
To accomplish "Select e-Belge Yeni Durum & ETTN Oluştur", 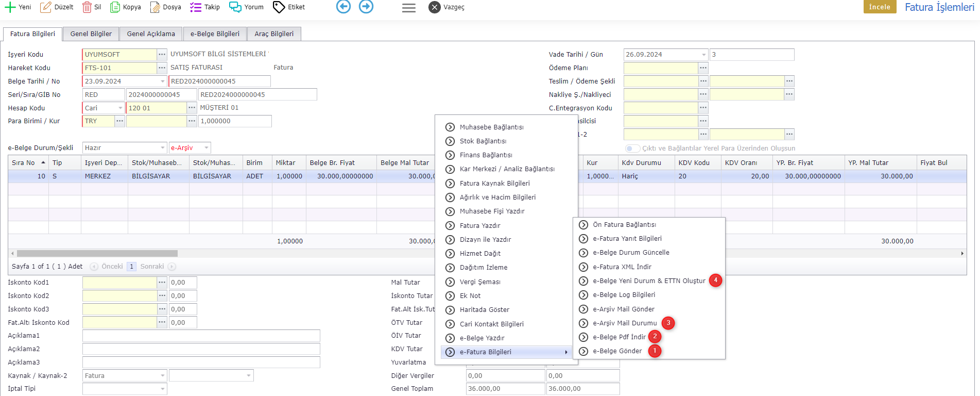I will [649, 281].
